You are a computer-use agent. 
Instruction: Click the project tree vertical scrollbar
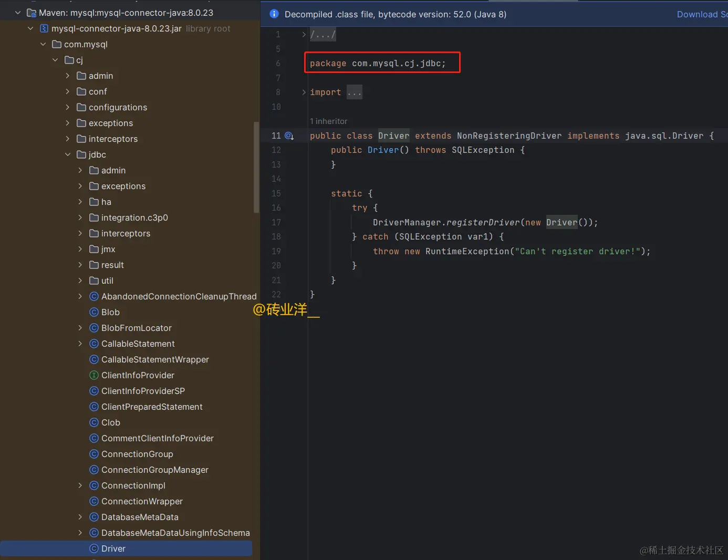click(256, 167)
